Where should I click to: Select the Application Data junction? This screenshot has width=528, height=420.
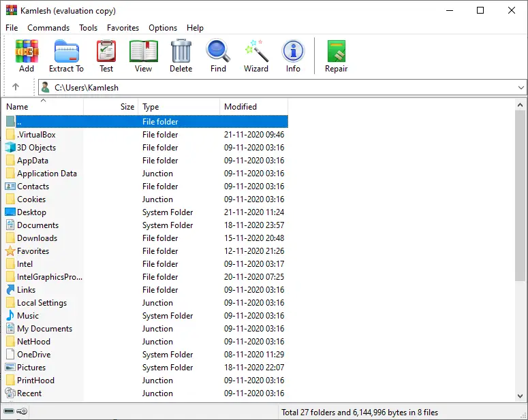point(146,174)
